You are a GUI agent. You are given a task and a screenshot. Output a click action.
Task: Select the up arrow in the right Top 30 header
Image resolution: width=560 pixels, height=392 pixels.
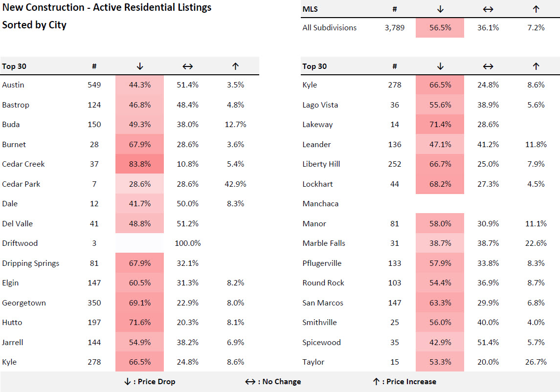click(x=536, y=66)
